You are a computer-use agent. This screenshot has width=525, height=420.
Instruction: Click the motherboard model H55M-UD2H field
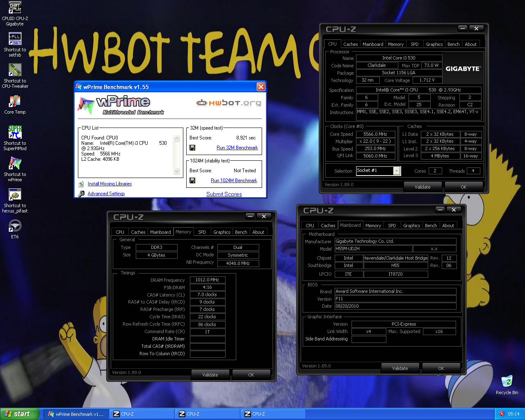click(373, 249)
